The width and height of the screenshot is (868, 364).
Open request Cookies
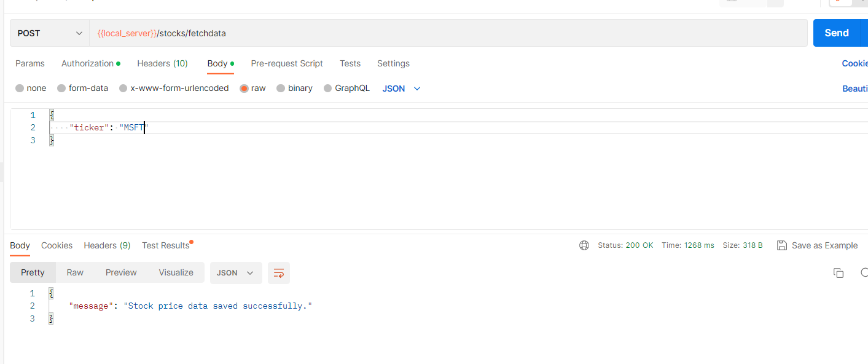coord(856,63)
